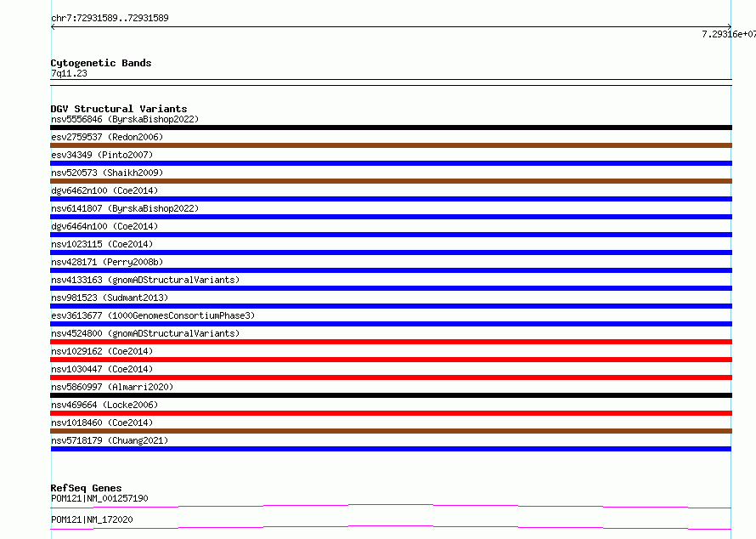Click the genomic position ruler arrow
756x539 pixels.
[391, 26]
